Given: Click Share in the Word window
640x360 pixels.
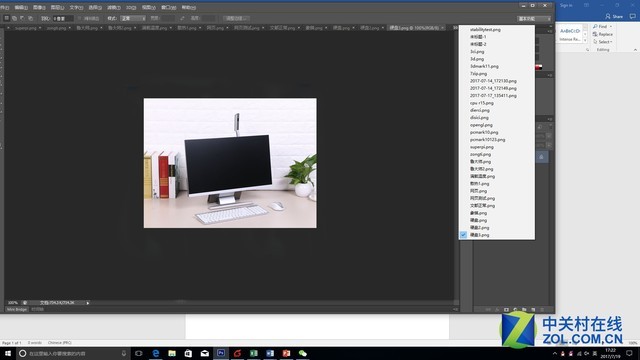Looking at the screenshot, I should 614,16.
